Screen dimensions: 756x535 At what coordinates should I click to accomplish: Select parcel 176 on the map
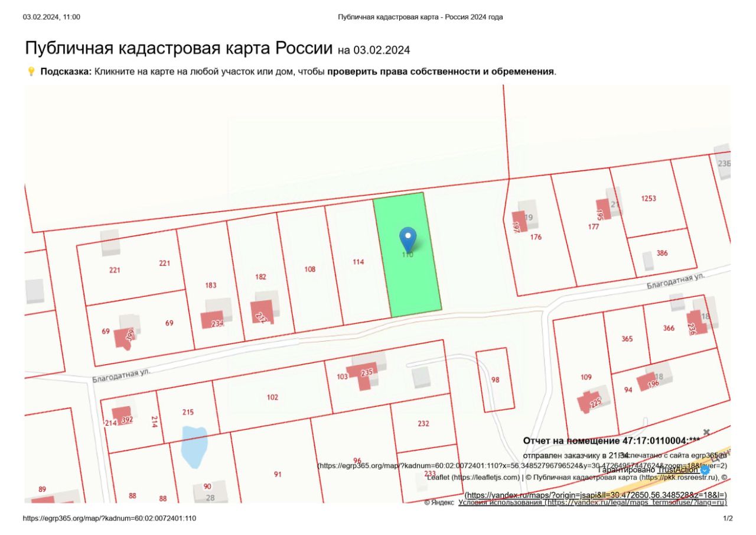[x=536, y=238]
